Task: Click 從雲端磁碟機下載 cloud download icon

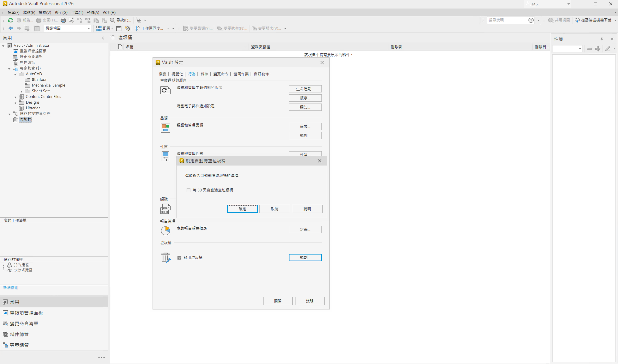Action: pyautogui.click(x=577, y=20)
